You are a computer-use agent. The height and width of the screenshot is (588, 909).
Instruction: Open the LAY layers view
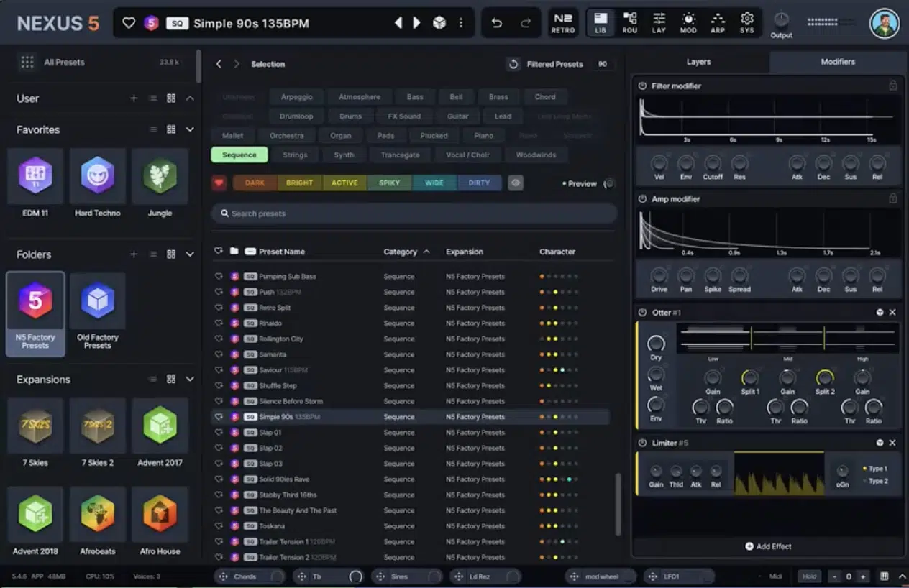coord(659,22)
